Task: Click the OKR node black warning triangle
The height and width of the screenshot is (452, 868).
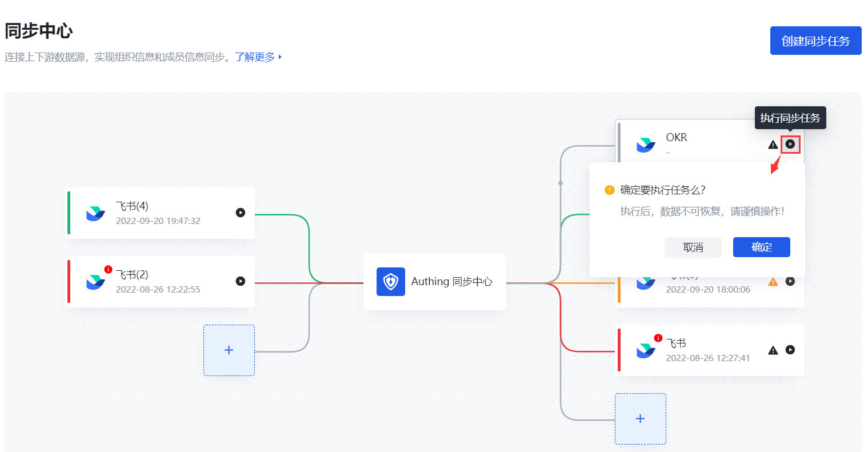Action: pos(773,145)
